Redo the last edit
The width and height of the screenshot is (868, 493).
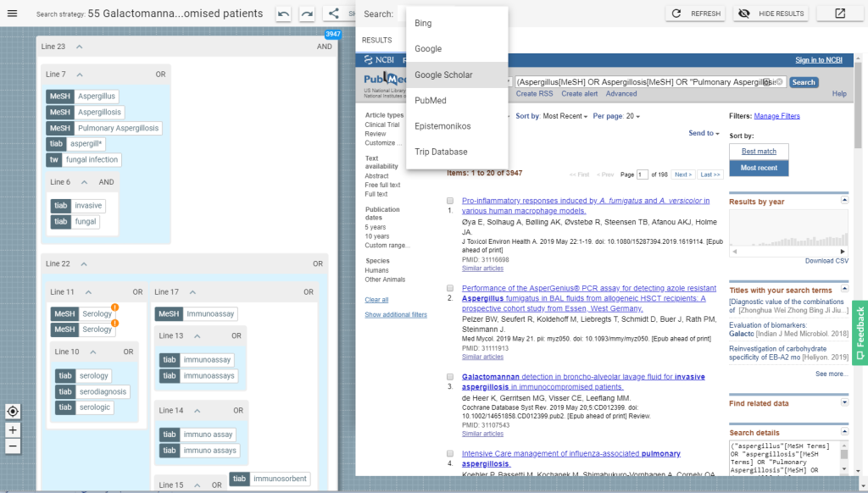(307, 13)
